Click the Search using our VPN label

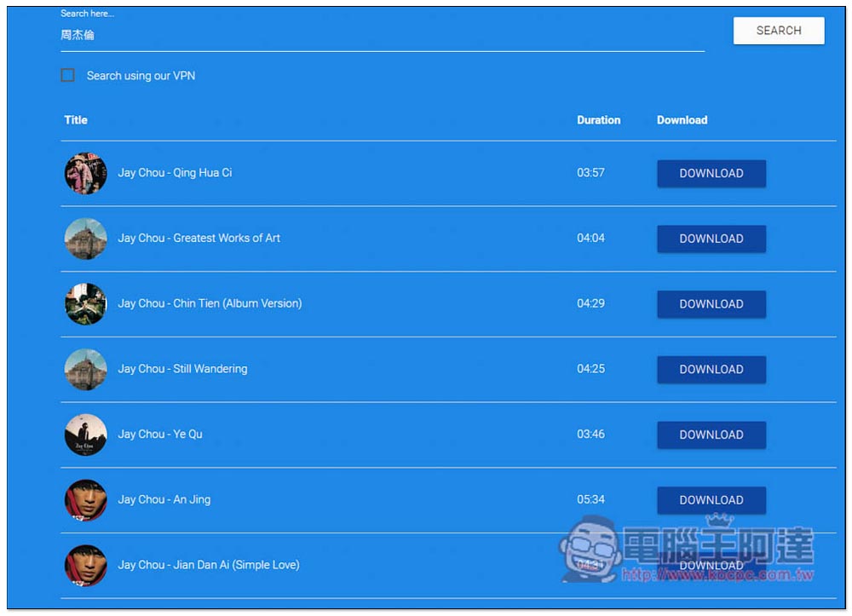click(x=141, y=76)
